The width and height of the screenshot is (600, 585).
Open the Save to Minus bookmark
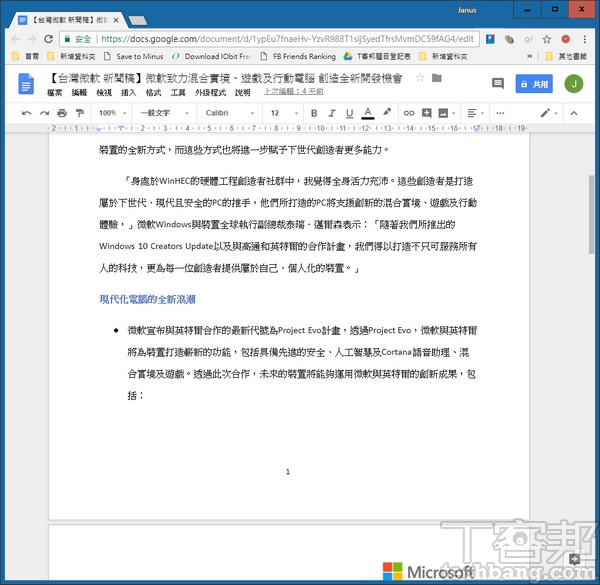[x=134, y=57]
